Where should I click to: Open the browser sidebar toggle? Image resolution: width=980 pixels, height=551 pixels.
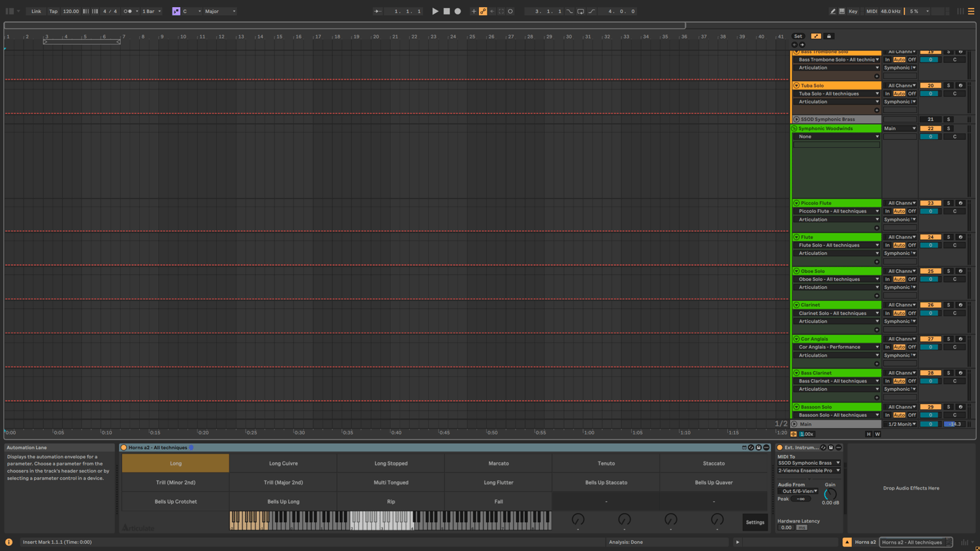point(10,11)
